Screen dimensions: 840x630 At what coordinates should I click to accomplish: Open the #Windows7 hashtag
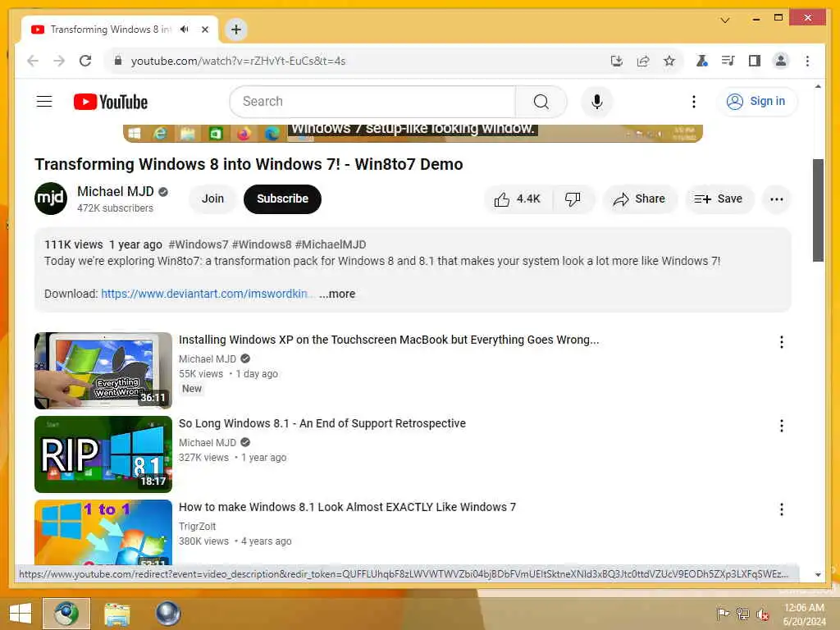199,244
